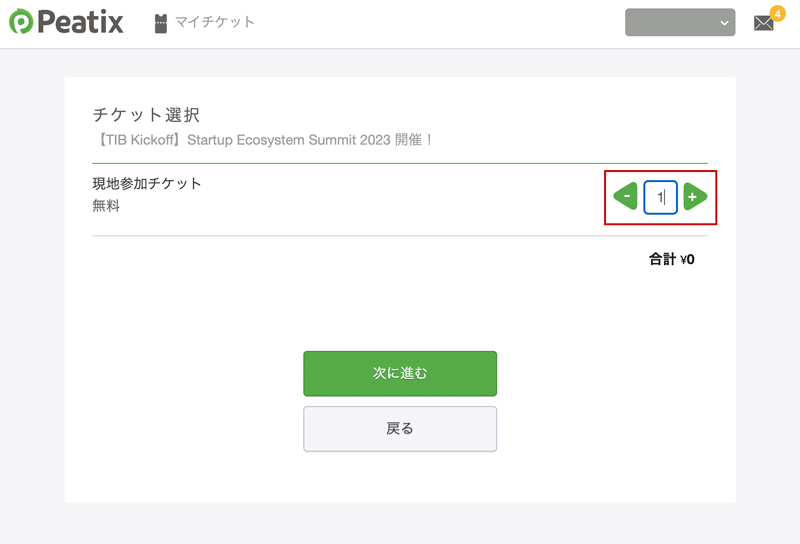The width and height of the screenshot is (800, 544).
Task: Open the mail envelope messages icon
Action: pos(763,24)
